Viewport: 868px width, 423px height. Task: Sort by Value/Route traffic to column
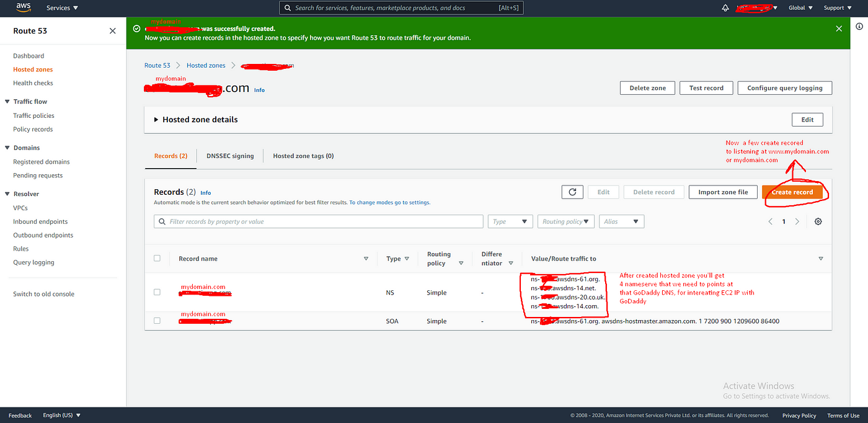pyautogui.click(x=821, y=259)
